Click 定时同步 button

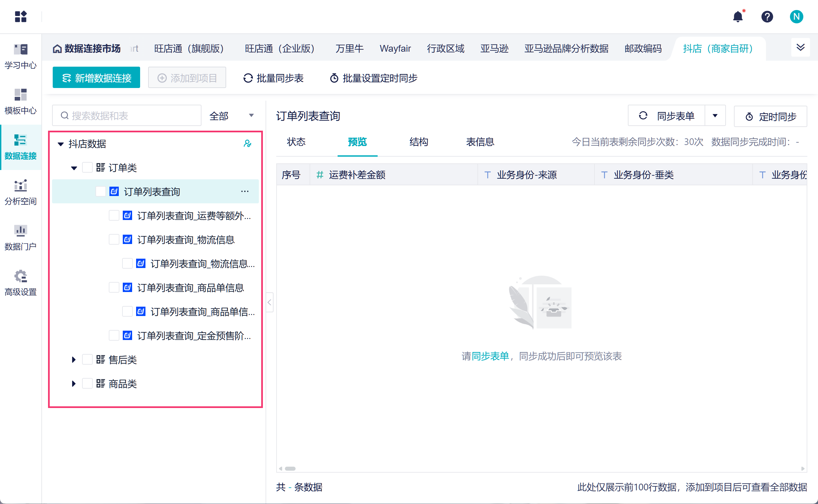(771, 116)
